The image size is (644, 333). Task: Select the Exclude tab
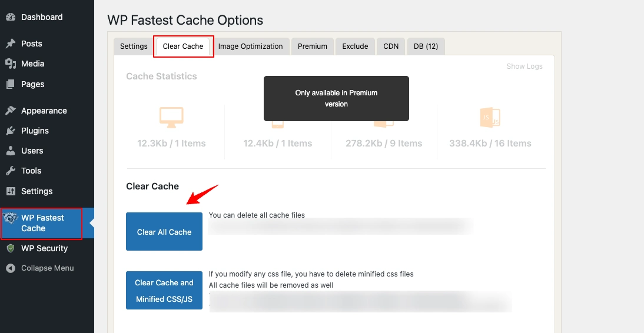[x=355, y=46]
